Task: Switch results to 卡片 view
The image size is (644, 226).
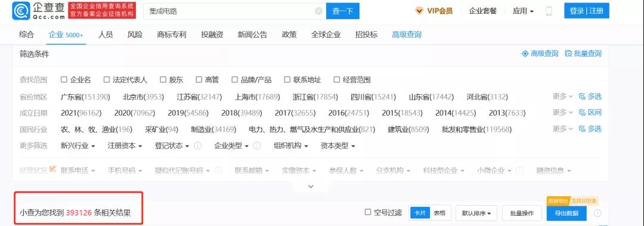Action: click(x=420, y=213)
